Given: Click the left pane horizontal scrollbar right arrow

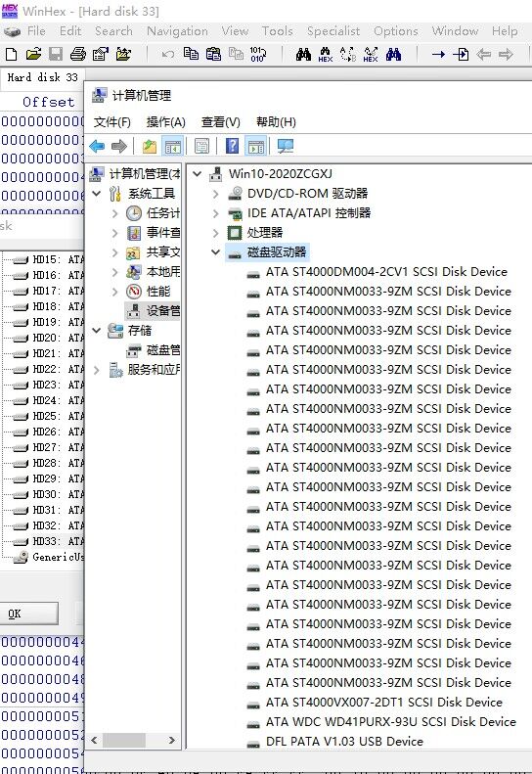Looking at the screenshot, I should click(x=171, y=740).
